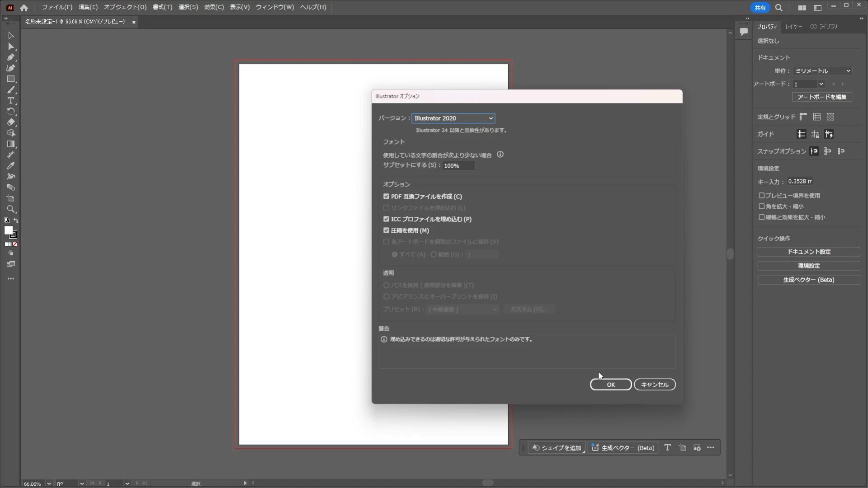Select the Rotate tool
This screenshot has width=868, height=488.
[x=11, y=112]
